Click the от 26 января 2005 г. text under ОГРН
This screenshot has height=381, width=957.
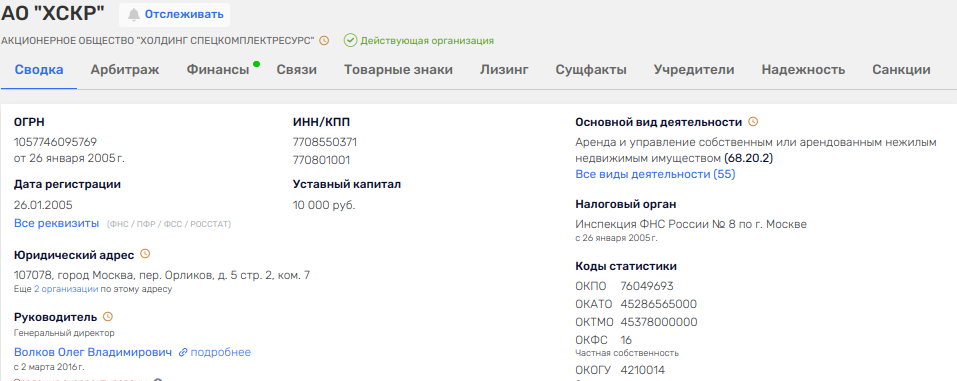pos(70,158)
